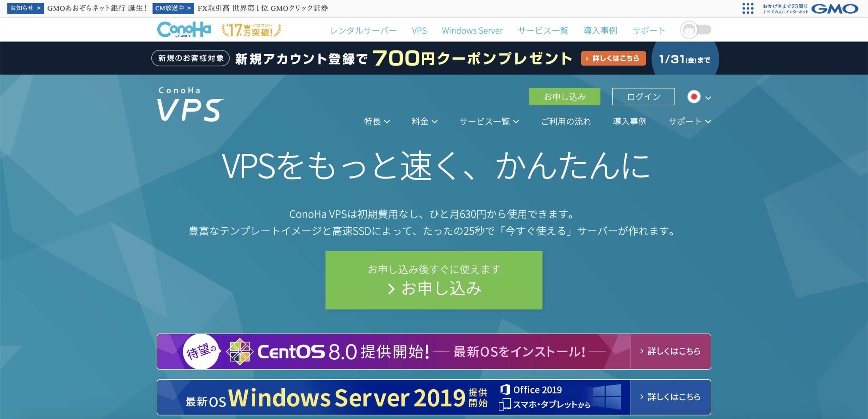Viewport: 868px width, 419px height.
Task: Click orange 詳しくはこちら coupon button
Action: click(613, 58)
